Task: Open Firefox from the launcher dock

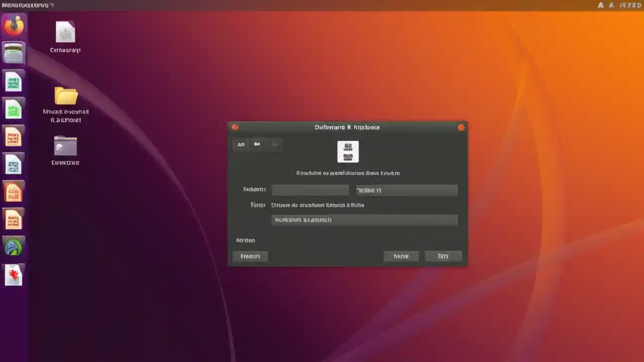Action: (14, 25)
